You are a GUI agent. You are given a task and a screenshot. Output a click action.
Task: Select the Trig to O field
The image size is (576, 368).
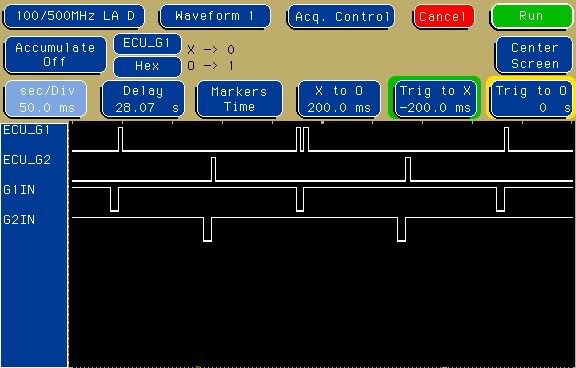(x=532, y=99)
